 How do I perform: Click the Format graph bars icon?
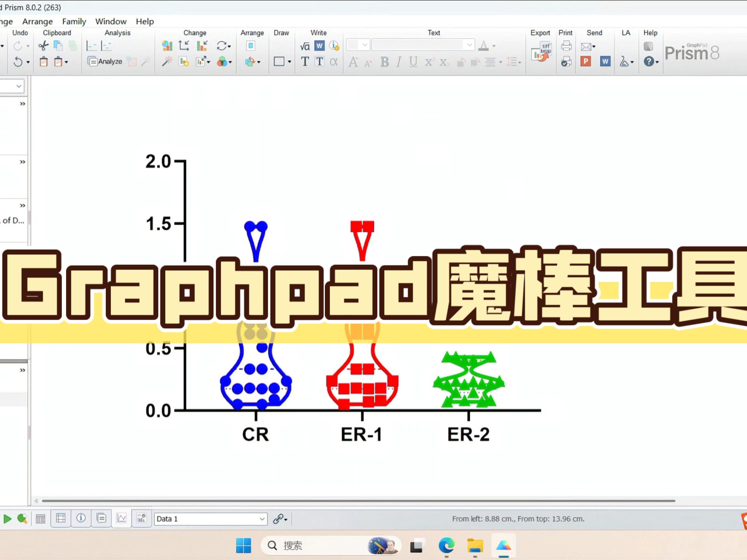pyautogui.click(x=202, y=46)
